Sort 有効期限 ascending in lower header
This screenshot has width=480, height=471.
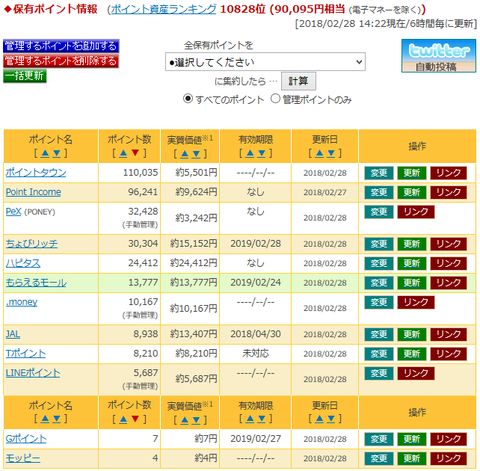[x=250, y=419]
